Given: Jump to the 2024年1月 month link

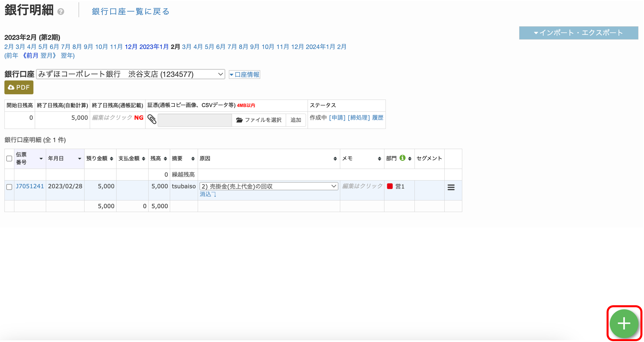Looking at the screenshot, I should click(x=320, y=47).
